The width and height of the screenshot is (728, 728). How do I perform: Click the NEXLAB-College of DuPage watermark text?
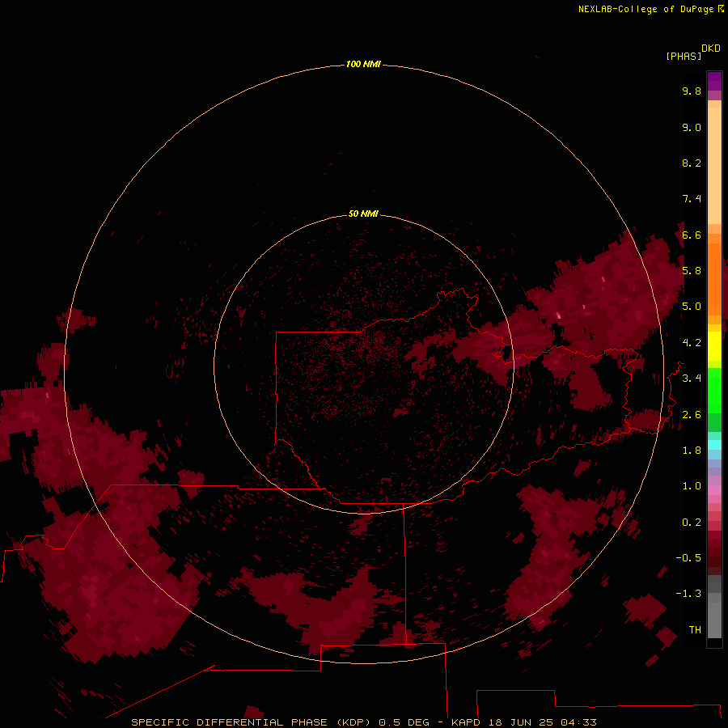[650, 9]
